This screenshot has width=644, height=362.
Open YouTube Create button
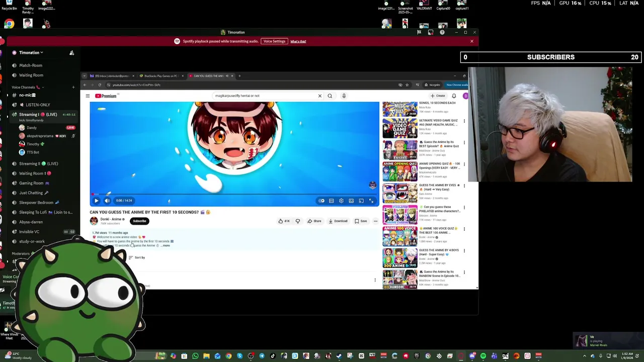[x=438, y=96]
